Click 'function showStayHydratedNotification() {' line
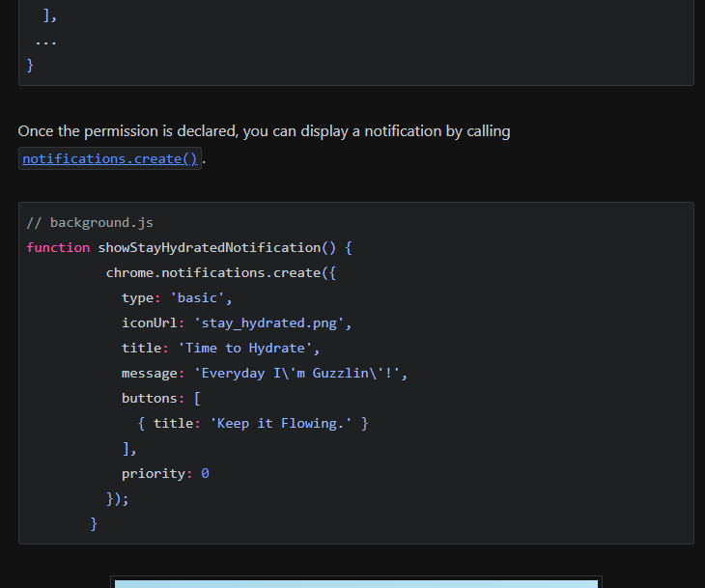Screen dimensions: 705x588 (189, 248)
